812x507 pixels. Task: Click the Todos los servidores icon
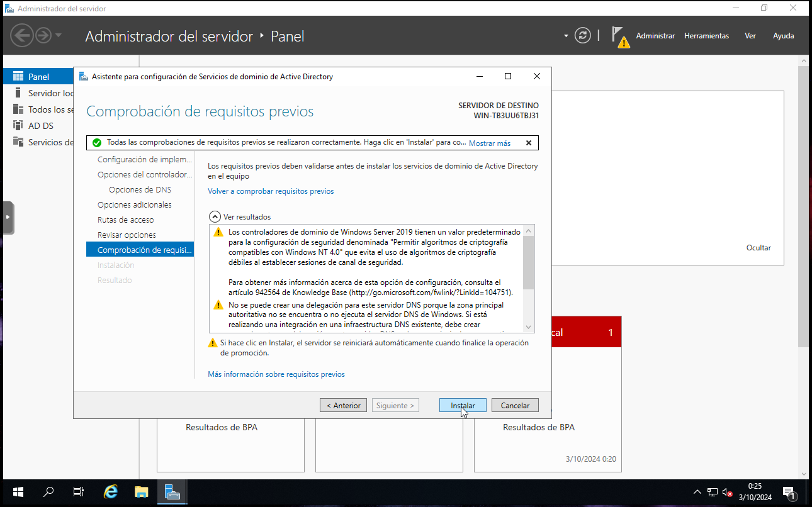point(18,109)
